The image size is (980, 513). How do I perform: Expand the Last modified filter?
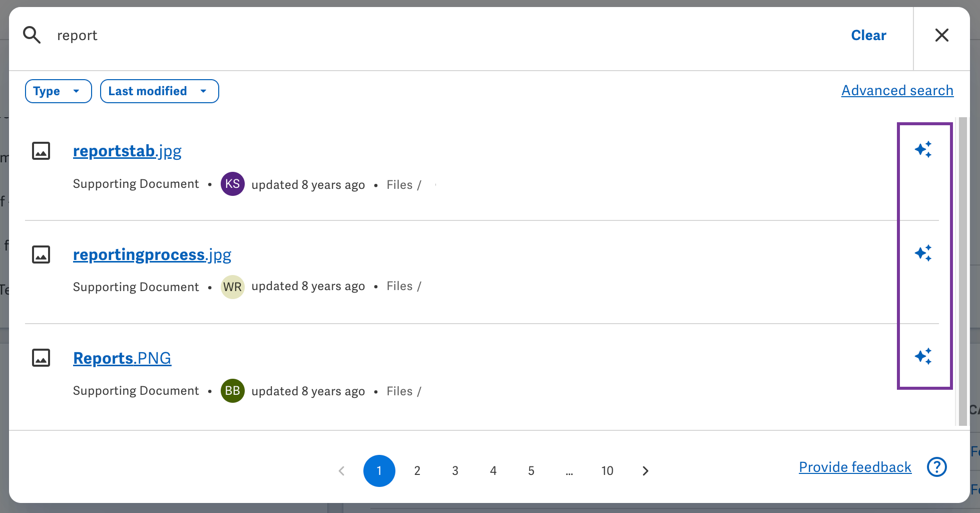tap(160, 91)
